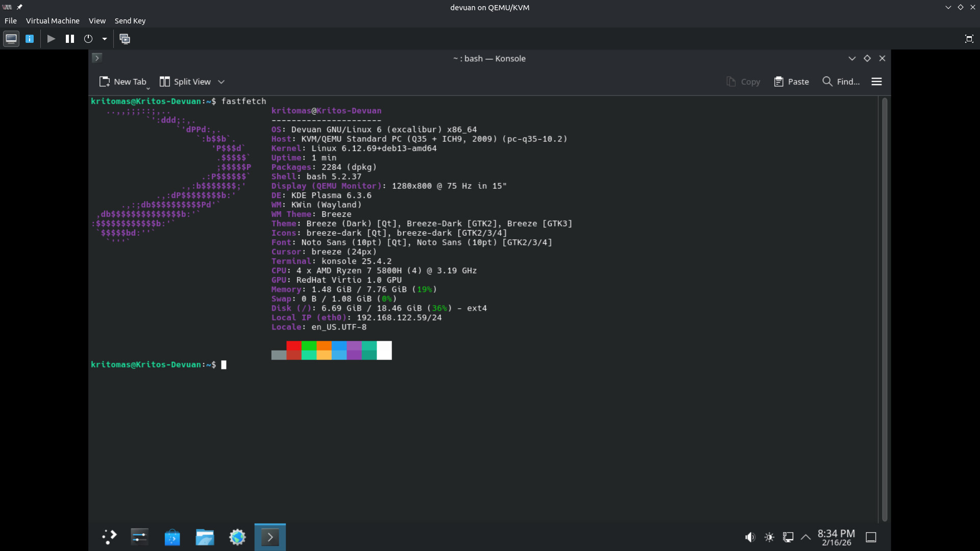Toggle fullscreen mode for VM viewer
The height and width of the screenshot is (551, 980).
tap(969, 39)
